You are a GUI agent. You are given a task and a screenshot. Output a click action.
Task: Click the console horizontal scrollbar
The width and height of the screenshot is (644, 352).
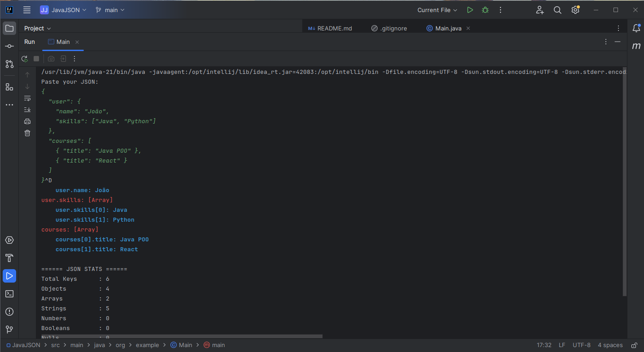coord(182,336)
